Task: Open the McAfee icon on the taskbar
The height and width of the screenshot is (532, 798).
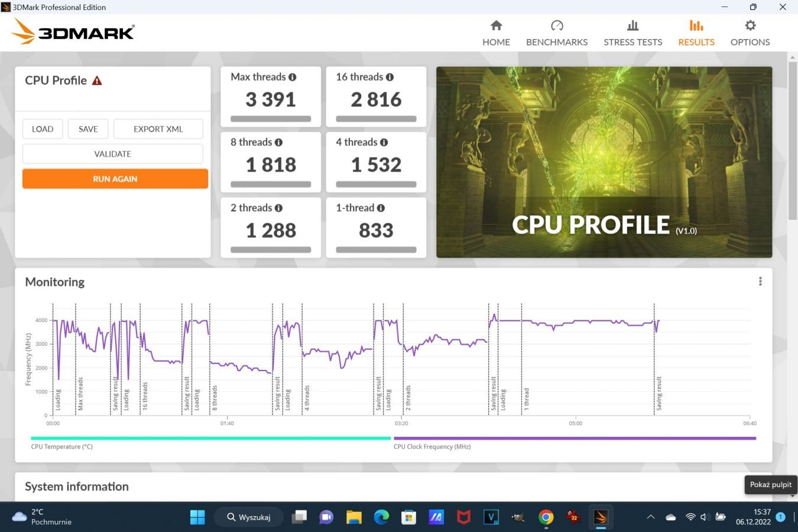Action: click(463, 517)
